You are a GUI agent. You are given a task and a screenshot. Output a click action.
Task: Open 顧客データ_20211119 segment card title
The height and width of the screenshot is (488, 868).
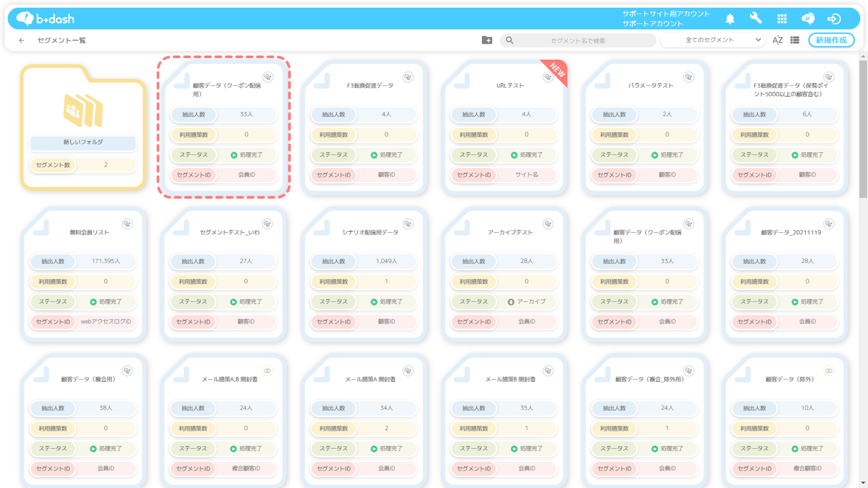tap(791, 233)
